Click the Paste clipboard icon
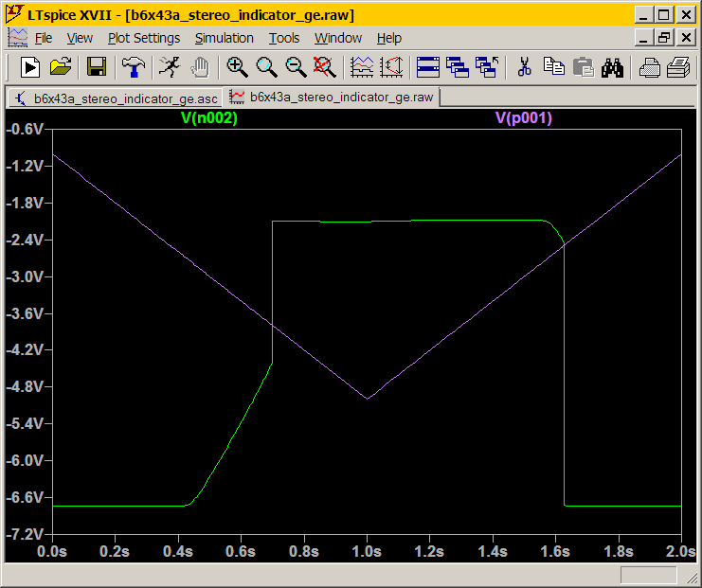 (583, 67)
